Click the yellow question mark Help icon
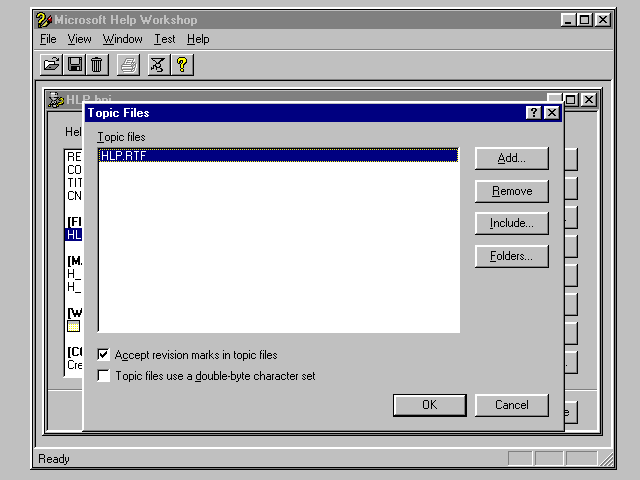 coord(181,65)
